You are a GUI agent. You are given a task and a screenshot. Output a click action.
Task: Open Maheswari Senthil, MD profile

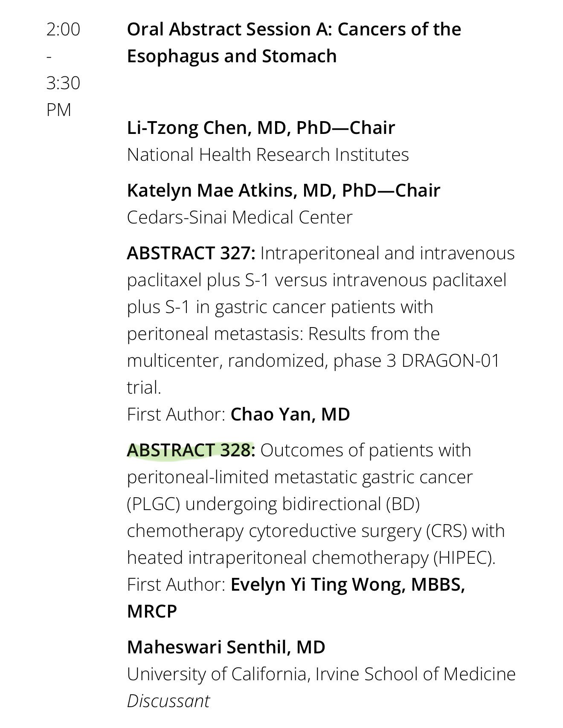pyautogui.click(x=226, y=647)
